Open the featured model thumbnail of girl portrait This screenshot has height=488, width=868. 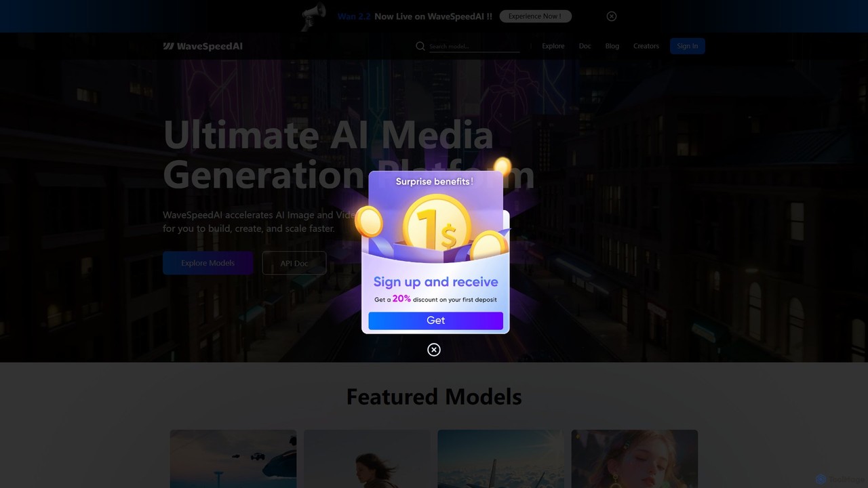tap(635, 459)
